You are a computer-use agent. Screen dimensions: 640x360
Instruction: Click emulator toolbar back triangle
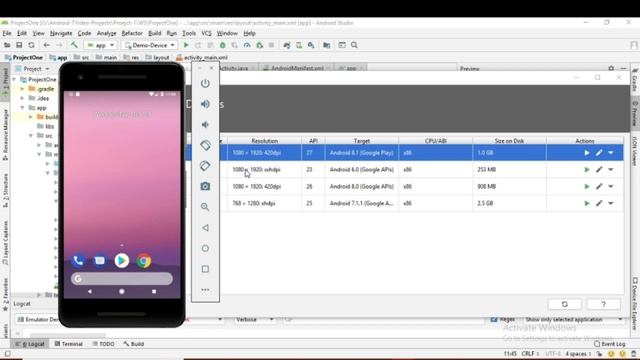205,228
